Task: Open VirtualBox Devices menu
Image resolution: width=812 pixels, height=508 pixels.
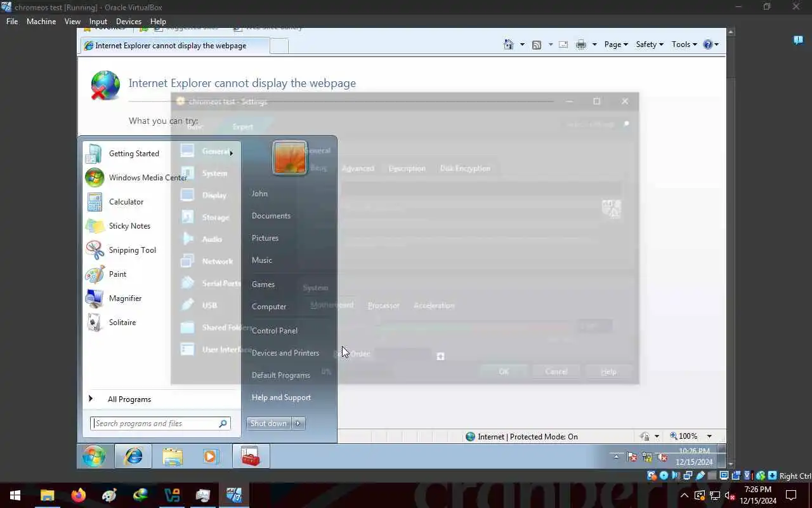Action: 129,22
